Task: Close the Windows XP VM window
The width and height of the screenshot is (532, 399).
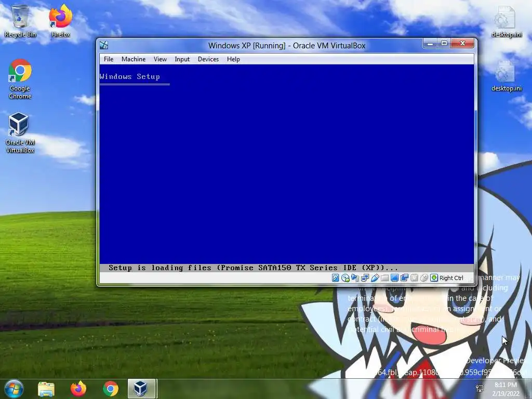Action: click(x=462, y=43)
